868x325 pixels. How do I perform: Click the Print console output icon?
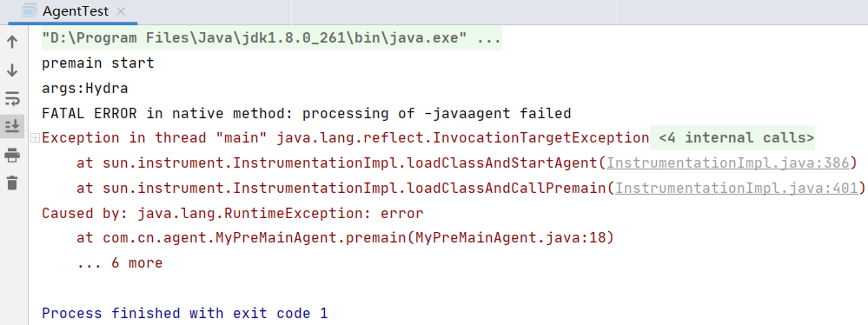pos(12,155)
